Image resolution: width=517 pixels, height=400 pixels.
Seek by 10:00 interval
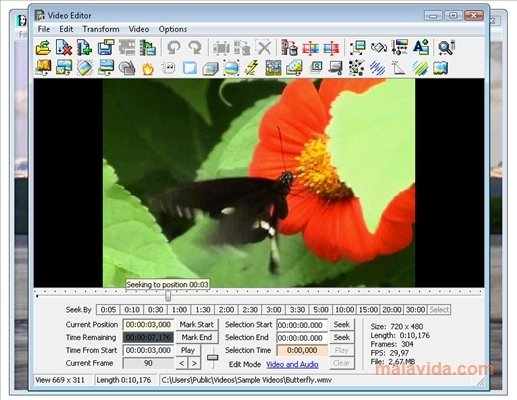[x=345, y=310]
